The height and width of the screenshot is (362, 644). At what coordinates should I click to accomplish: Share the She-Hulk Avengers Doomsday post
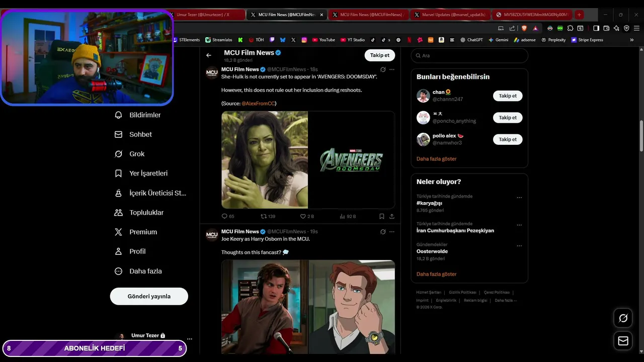(x=392, y=216)
